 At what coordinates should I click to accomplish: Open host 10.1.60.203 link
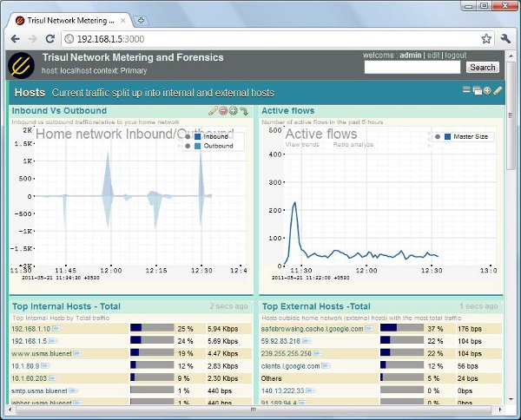30,378
